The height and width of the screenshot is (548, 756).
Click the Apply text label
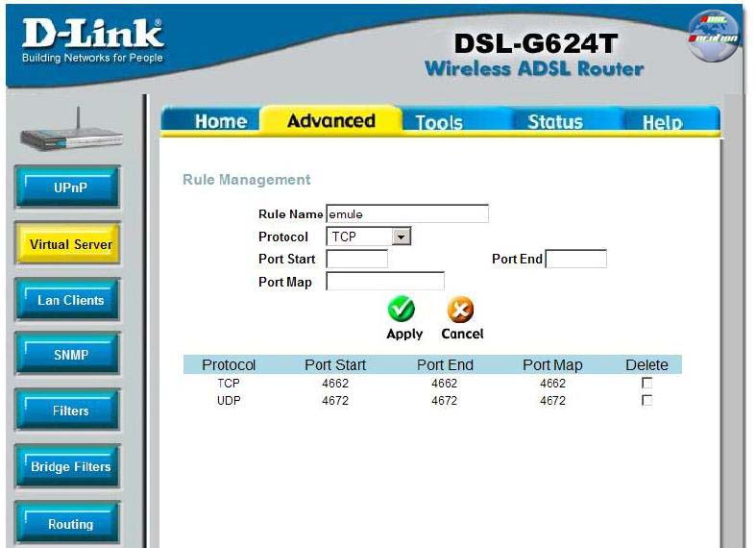click(x=404, y=334)
